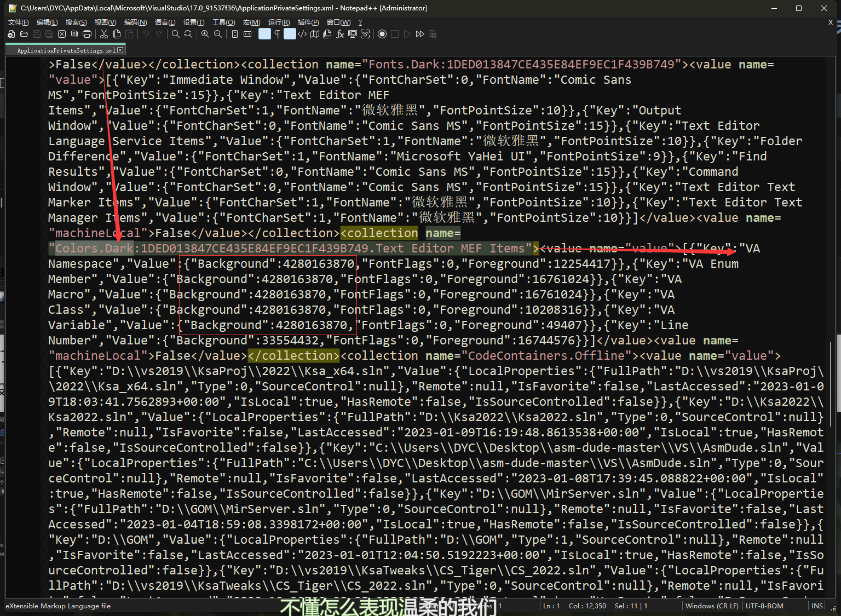The width and height of the screenshot is (841, 616).
Task: Click the X under window close button
Action: click(830, 22)
